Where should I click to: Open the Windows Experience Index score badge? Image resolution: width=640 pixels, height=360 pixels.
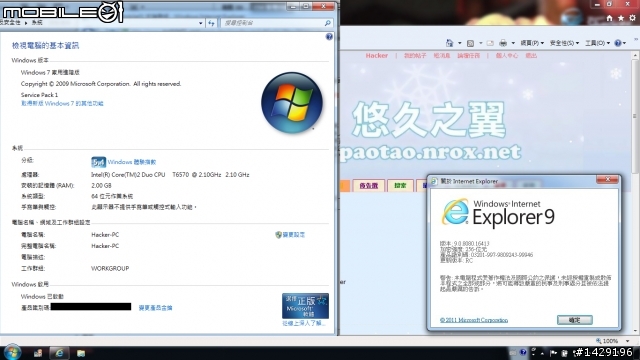tap(98, 162)
